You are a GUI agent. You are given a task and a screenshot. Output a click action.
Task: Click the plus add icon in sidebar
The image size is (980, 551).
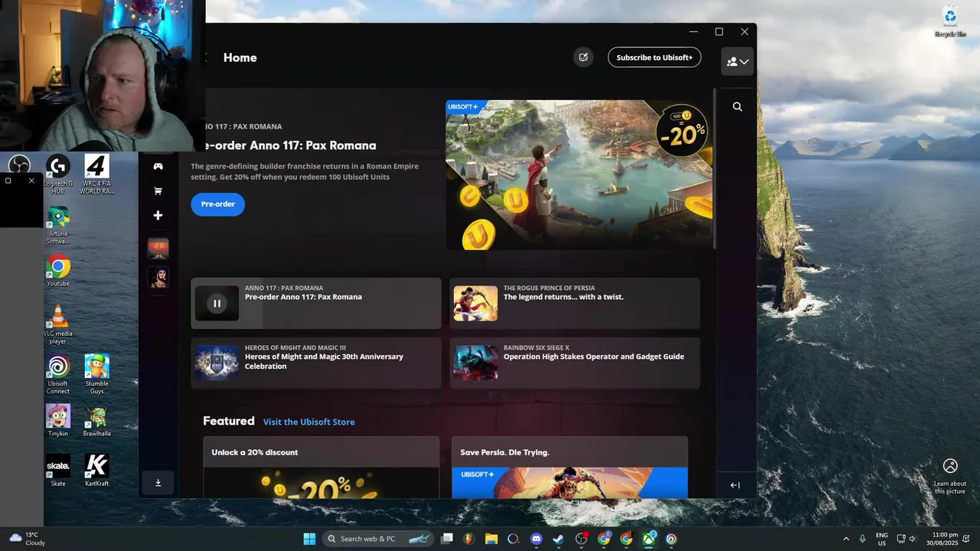tap(158, 216)
